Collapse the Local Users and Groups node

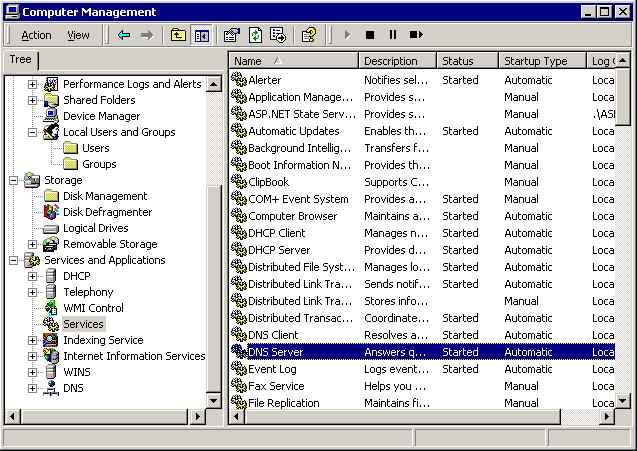32,132
